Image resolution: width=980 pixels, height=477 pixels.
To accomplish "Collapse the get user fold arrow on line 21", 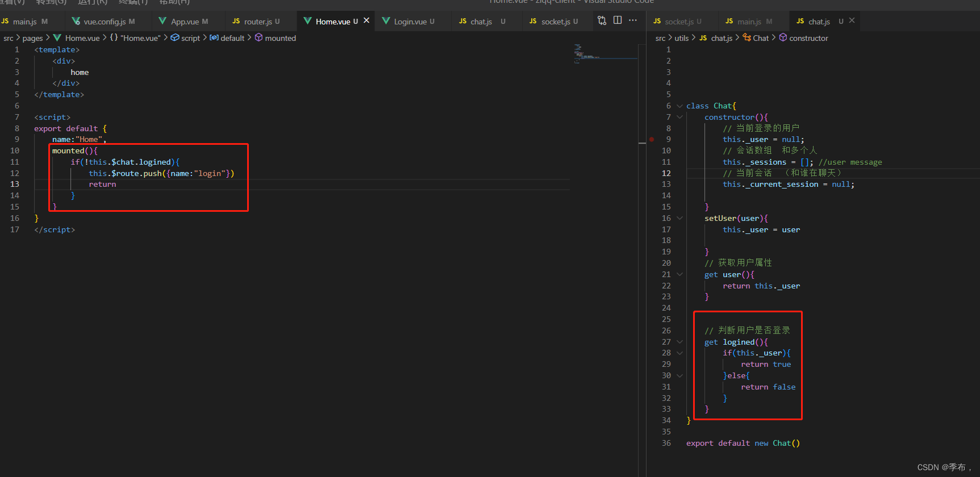I will 679,274.
